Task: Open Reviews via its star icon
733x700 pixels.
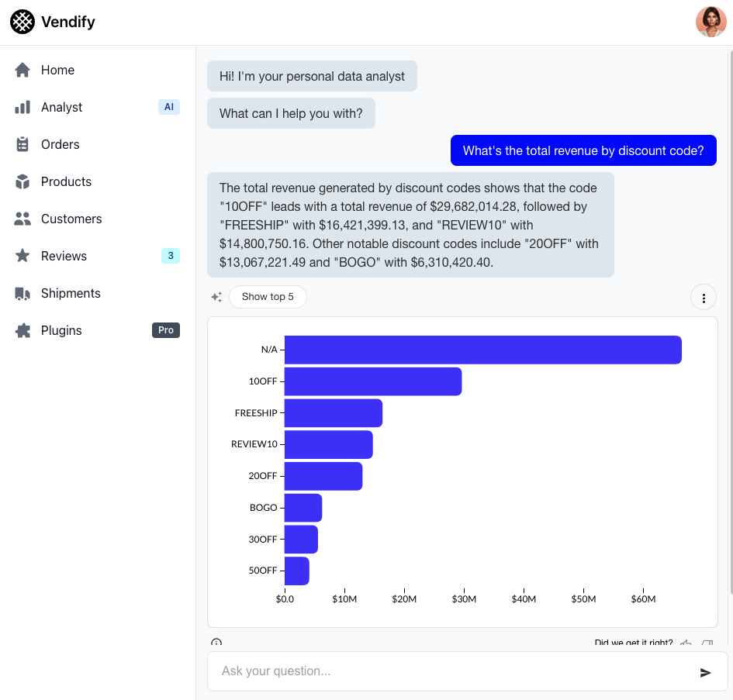Action: pyautogui.click(x=23, y=256)
